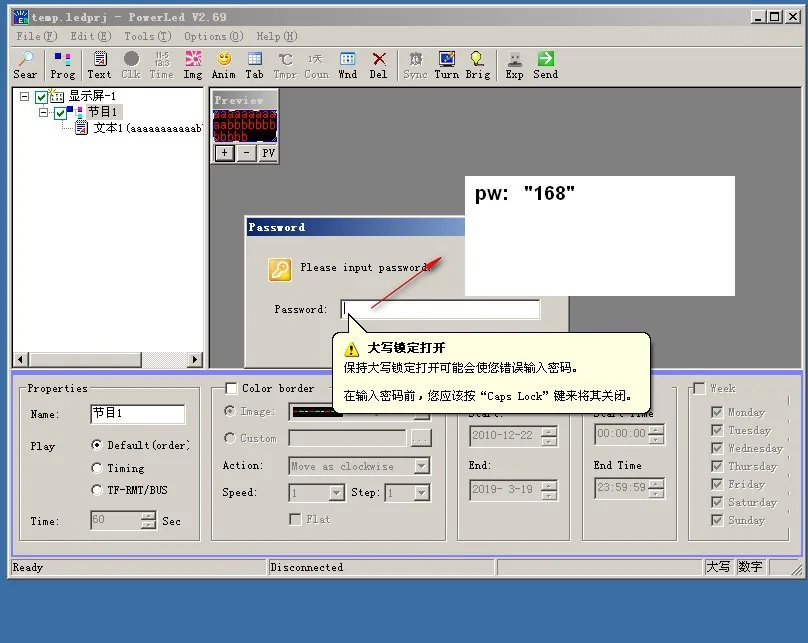808x643 pixels.
Task: Open the Edit(E) menu
Action: (91, 36)
